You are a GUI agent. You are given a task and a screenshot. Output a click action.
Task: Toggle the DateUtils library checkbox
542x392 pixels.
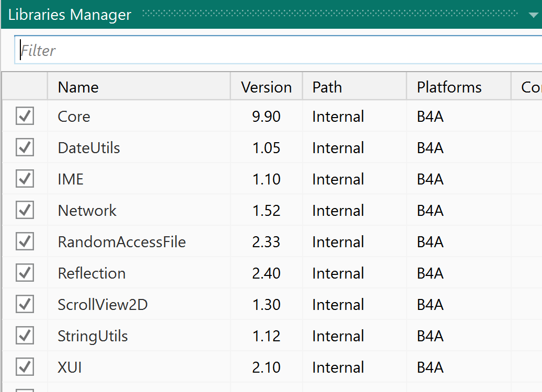pos(25,147)
